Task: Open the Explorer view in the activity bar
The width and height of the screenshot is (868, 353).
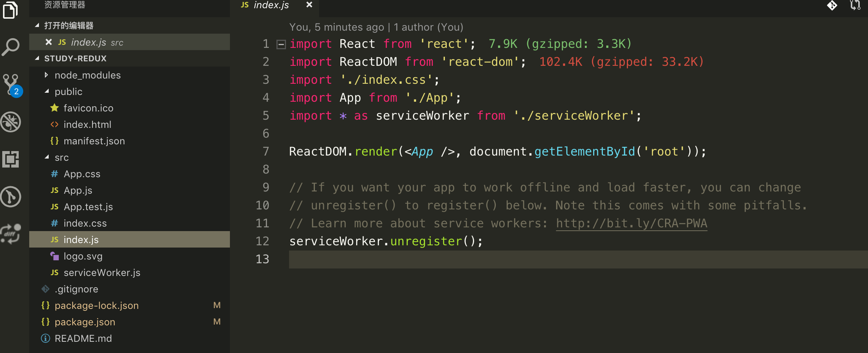Action: [x=11, y=10]
